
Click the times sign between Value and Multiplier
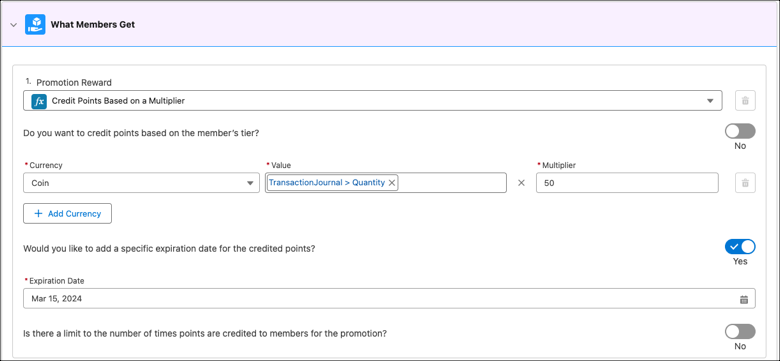(x=521, y=182)
